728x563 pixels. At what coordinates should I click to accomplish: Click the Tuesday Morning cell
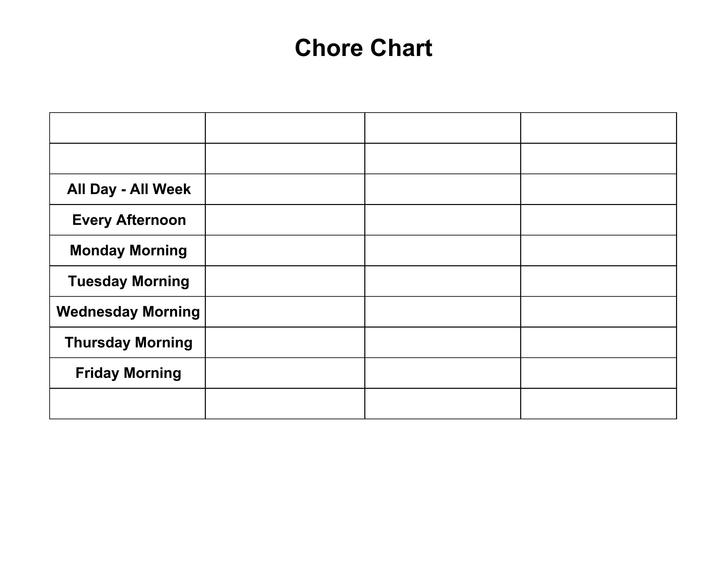click(x=127, y=281)
